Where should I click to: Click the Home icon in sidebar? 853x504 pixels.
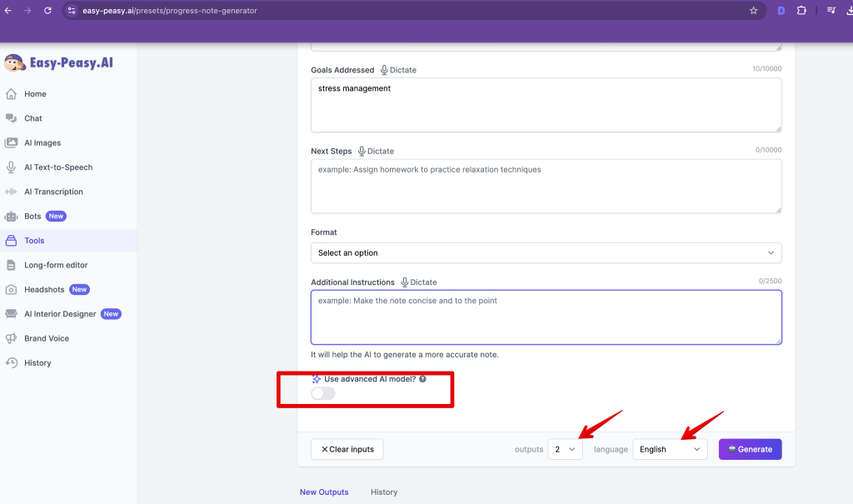click(x=12, y=94)
